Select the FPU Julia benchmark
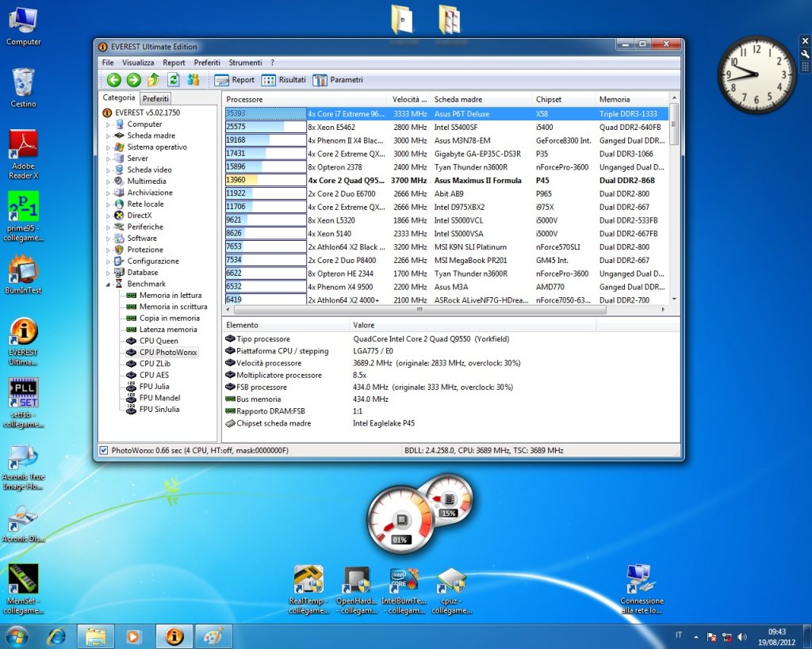 pyautogui.click(x=154, y=386)
